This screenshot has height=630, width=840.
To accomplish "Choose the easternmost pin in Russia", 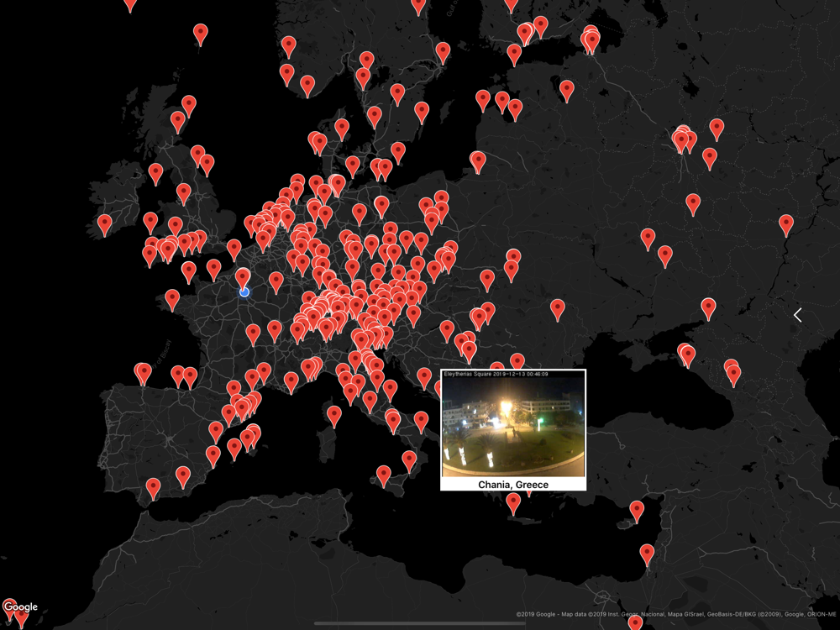I will coord(785,223).
